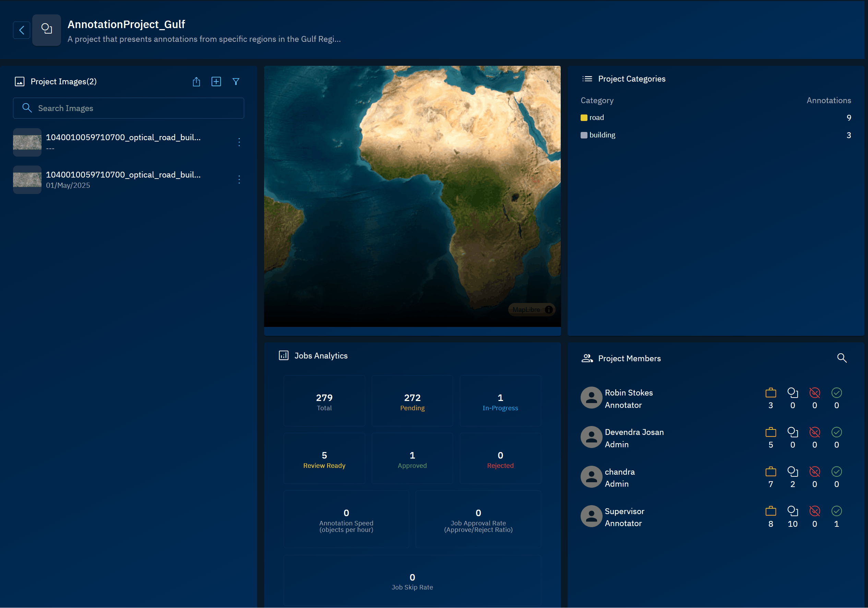
Task: Click the MapLibre attribution link
Action: [x=526, y=309]
